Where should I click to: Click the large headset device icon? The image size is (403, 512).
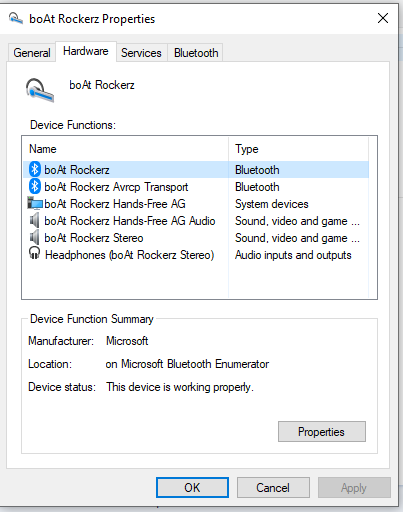[40, 90]
